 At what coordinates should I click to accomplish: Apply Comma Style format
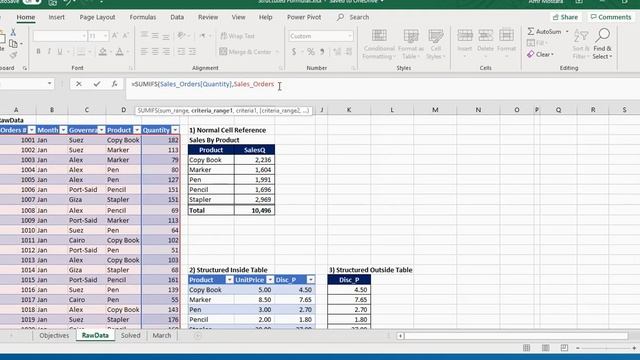322,52
